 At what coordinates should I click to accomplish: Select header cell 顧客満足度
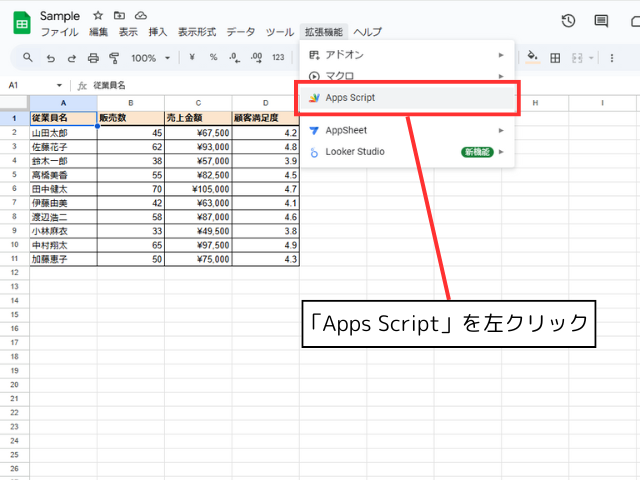[x=265, y=118]
